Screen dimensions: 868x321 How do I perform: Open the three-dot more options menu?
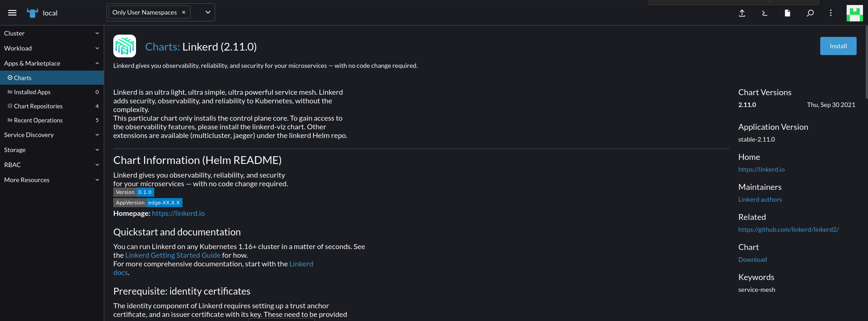click(x=831, y=13)
